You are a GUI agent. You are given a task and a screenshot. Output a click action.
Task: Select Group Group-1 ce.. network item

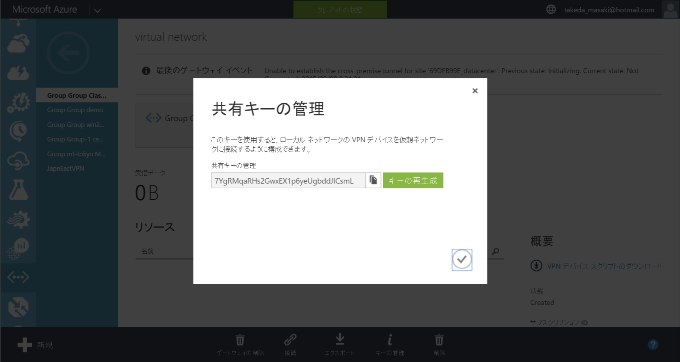[75, 140]
